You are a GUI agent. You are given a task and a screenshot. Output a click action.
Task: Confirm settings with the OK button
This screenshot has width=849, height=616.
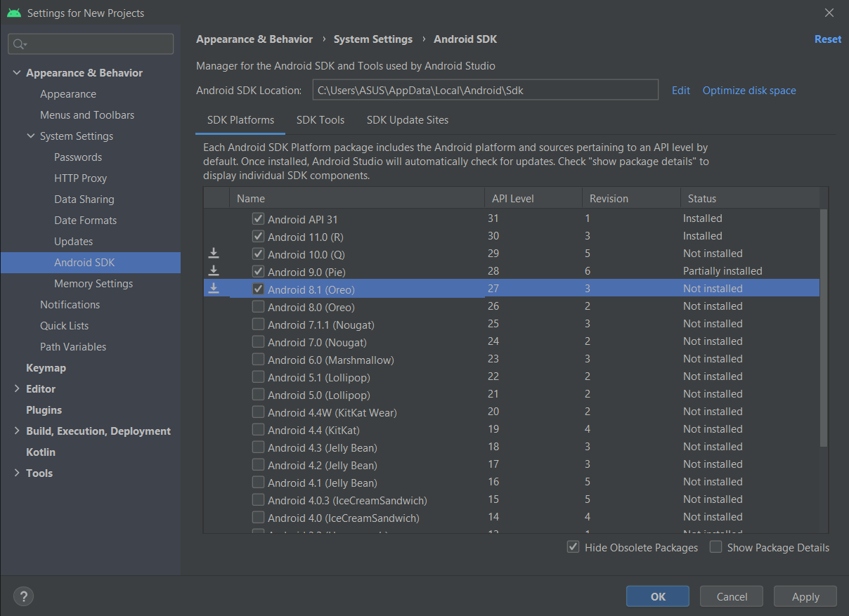(658, 596)
